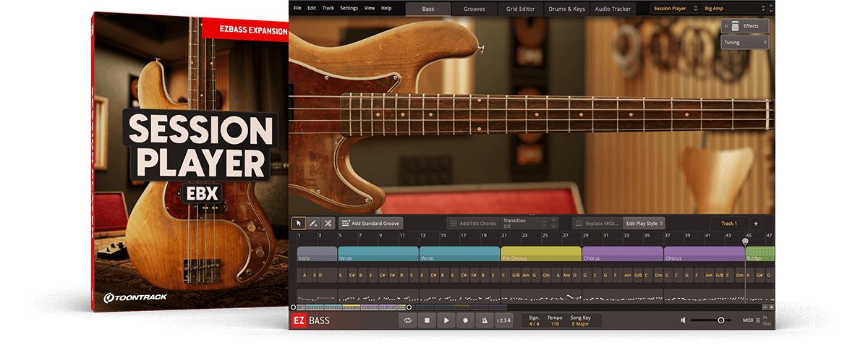868x353 pixels.
Task: Click the speaker volume icon
Action: coord(683,320)
